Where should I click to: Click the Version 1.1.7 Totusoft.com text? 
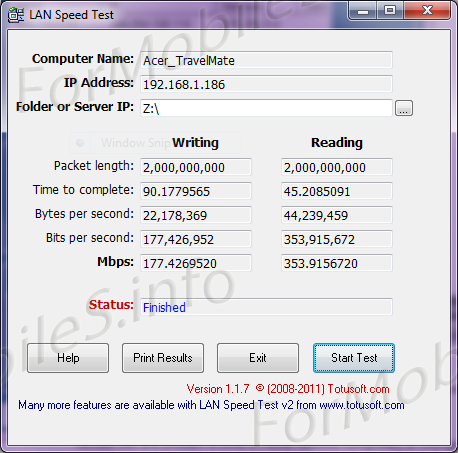pos(288,389)
